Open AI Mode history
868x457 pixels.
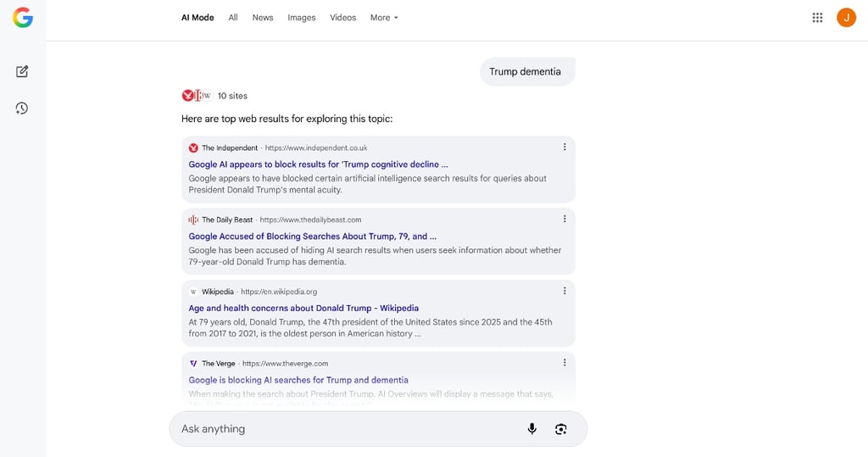tap(22, 108)
